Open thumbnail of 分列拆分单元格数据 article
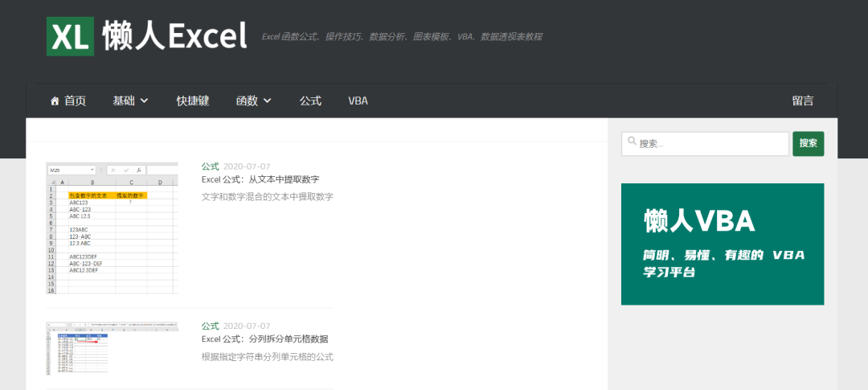 (113, 348)
